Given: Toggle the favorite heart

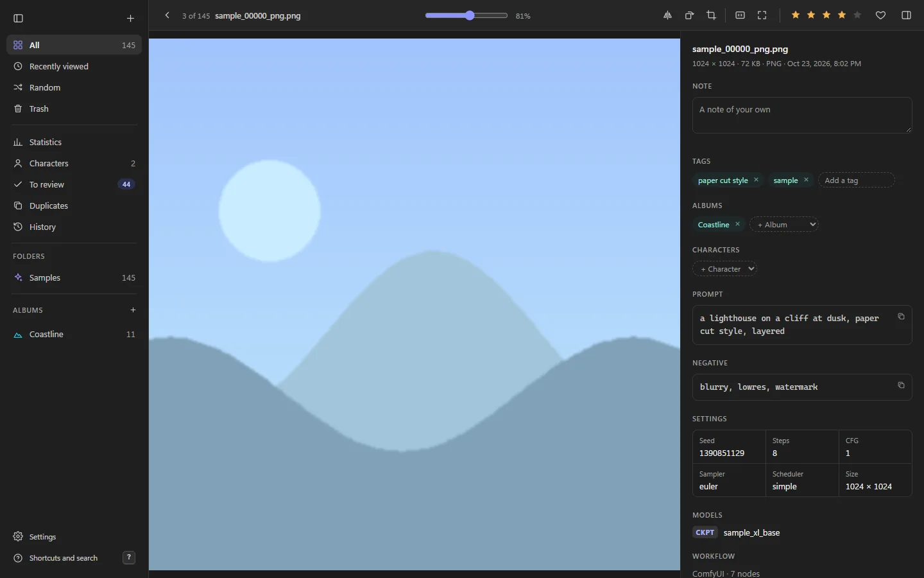Looking at the screenshot, I should tap(880, 15).
